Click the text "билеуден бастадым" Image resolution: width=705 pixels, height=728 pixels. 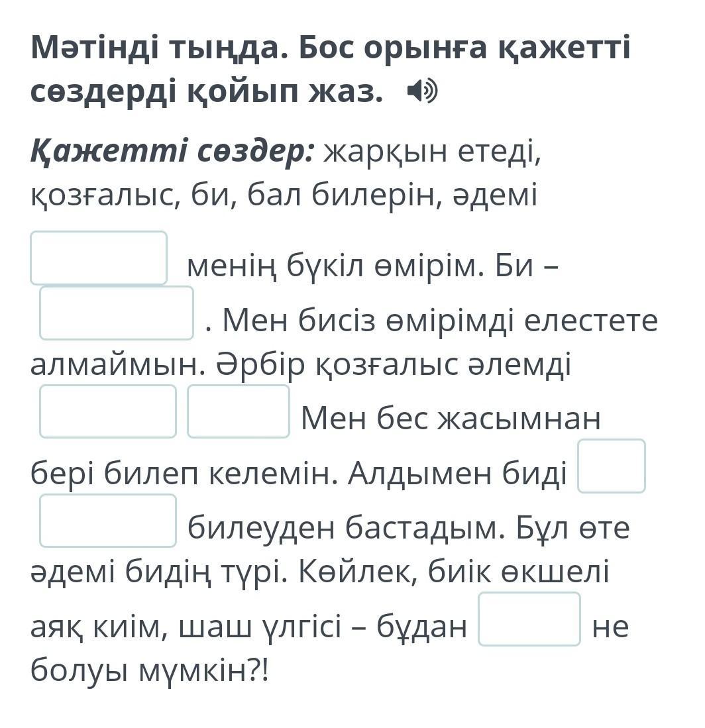345,528
